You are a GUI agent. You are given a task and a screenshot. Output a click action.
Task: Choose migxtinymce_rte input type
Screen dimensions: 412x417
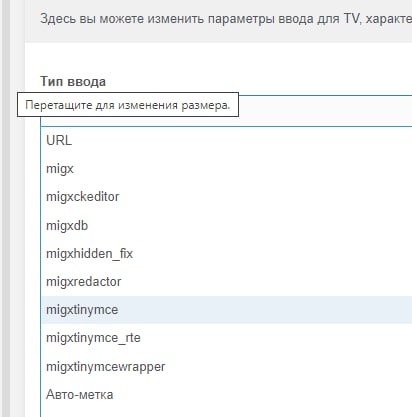coord(227,338)
